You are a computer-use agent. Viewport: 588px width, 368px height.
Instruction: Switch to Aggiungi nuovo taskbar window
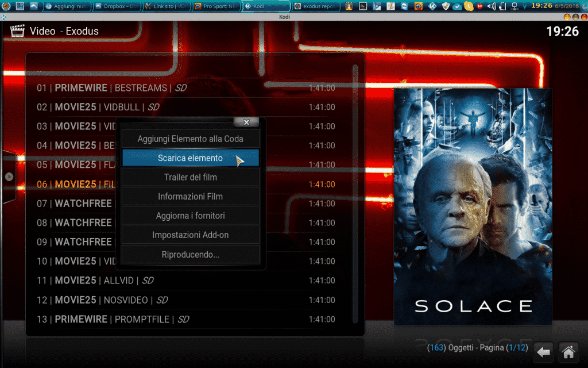(67, 6)
